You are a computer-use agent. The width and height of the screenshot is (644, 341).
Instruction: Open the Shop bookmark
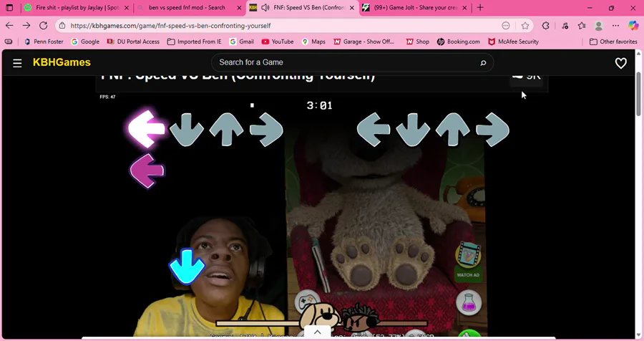pos(418,42)
